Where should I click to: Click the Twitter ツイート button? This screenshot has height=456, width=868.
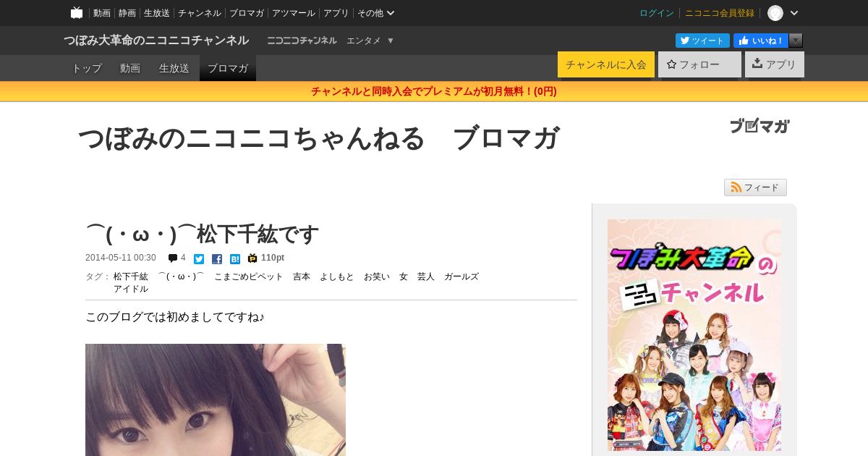(703, 41)
